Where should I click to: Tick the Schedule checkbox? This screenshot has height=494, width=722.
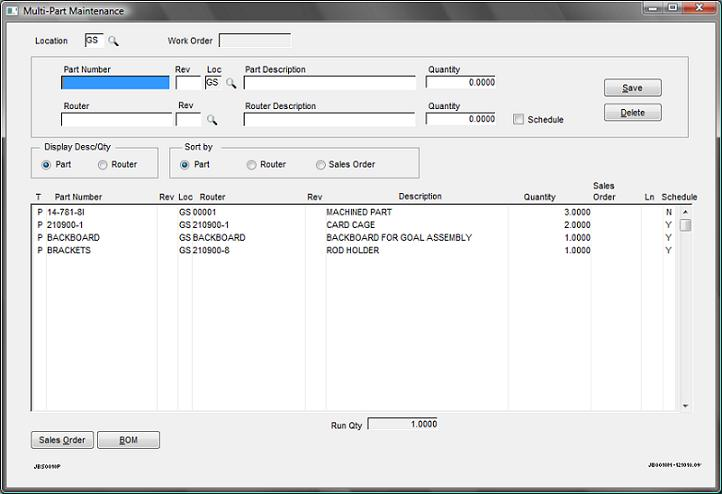(518, 119)
